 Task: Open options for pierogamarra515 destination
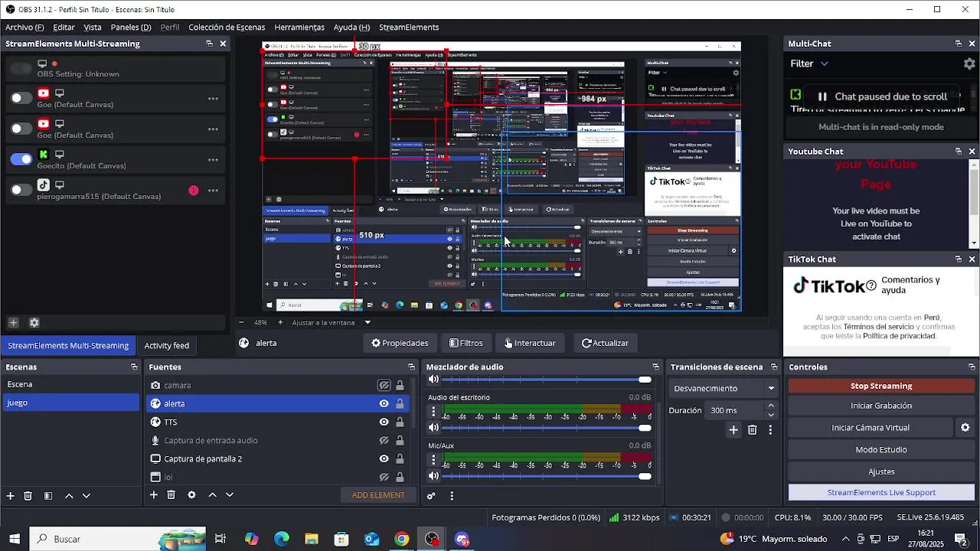point(213,191)
